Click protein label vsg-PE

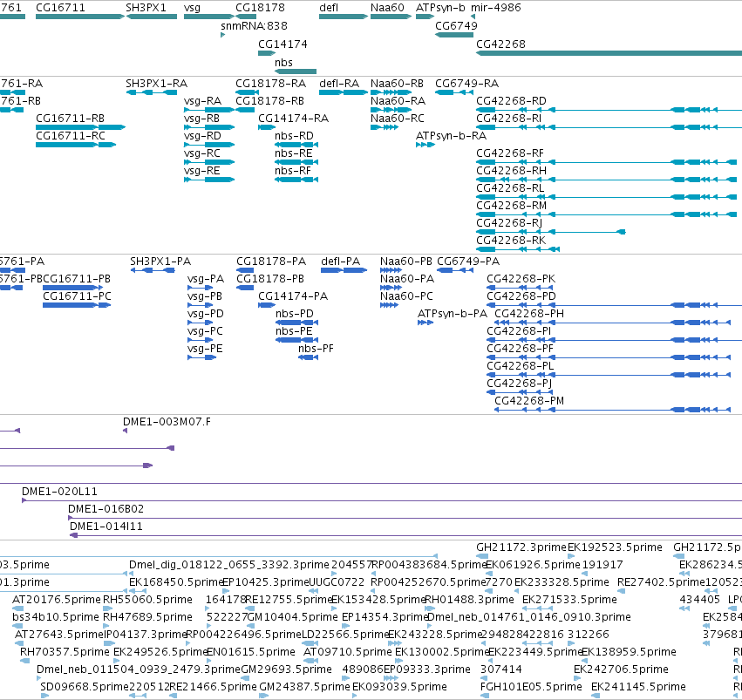tap(205, 349)
